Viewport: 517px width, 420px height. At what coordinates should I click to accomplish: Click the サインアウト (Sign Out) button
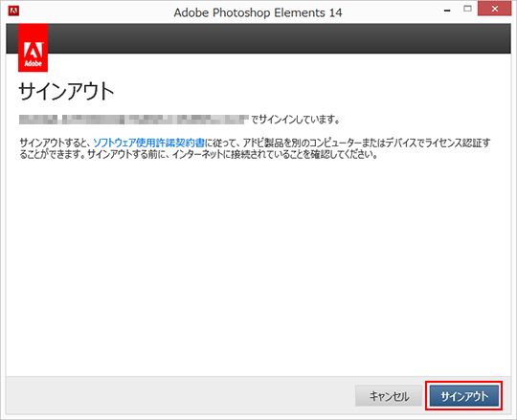pyautogui.click(x=463, y=396)
